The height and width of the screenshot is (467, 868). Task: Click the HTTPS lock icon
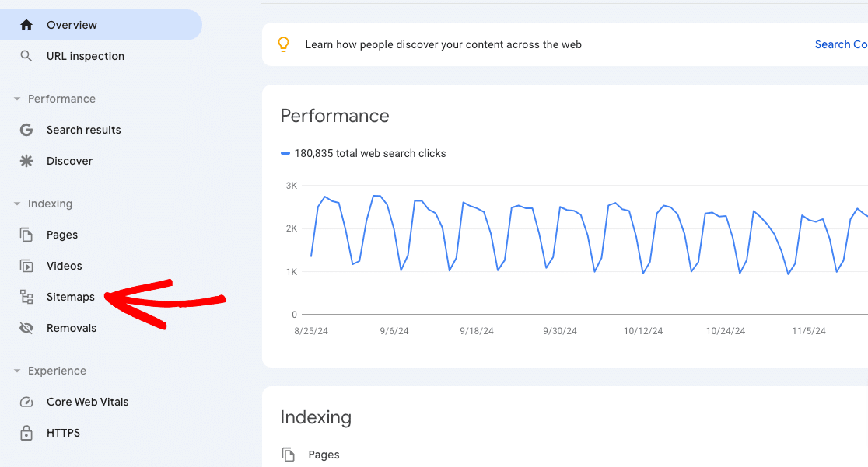(x=26, y=433)
